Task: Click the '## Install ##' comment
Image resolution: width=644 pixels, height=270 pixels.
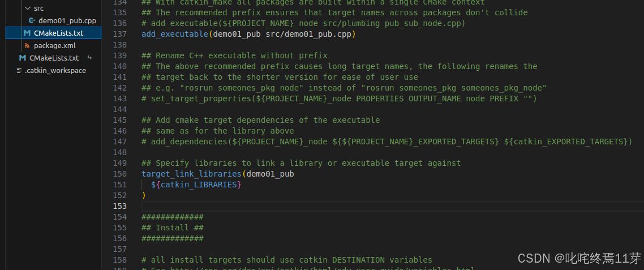Action: [x=173, y=227]
